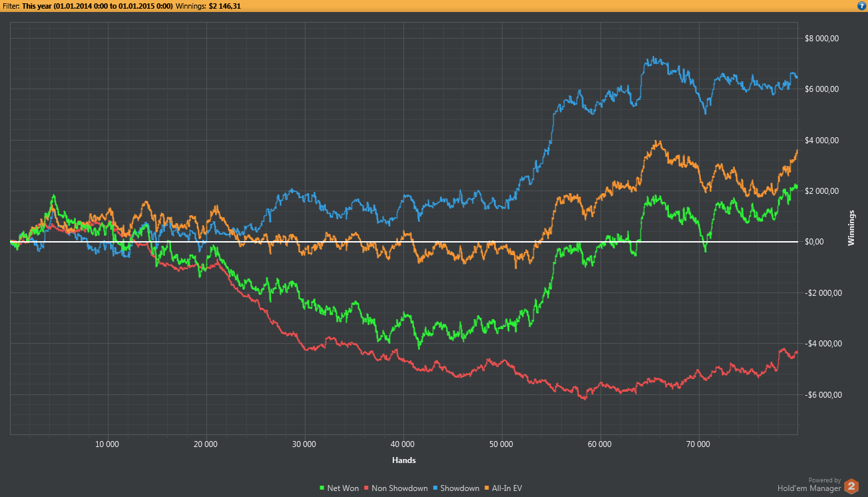Click the red Non Showdown legend swatch
The image size is (868, 497).
coord(365,488)
